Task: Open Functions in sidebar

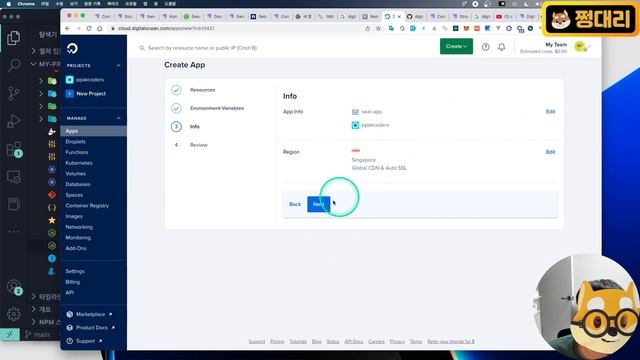Action: point(77,152)
